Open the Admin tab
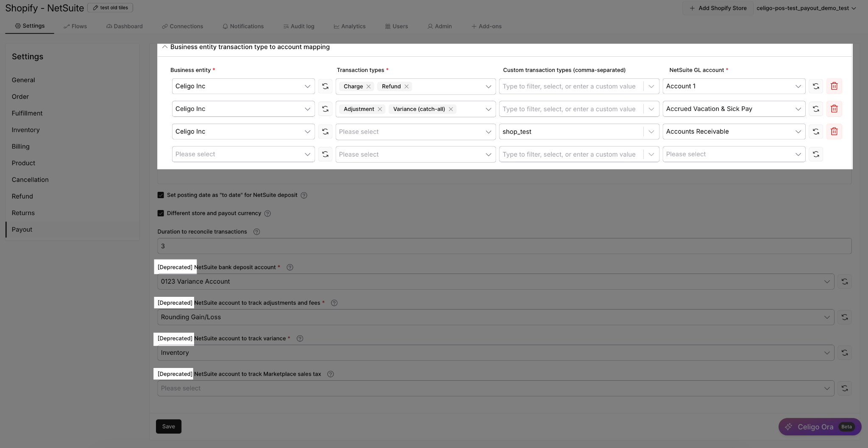868x448 pixels. 440,26
